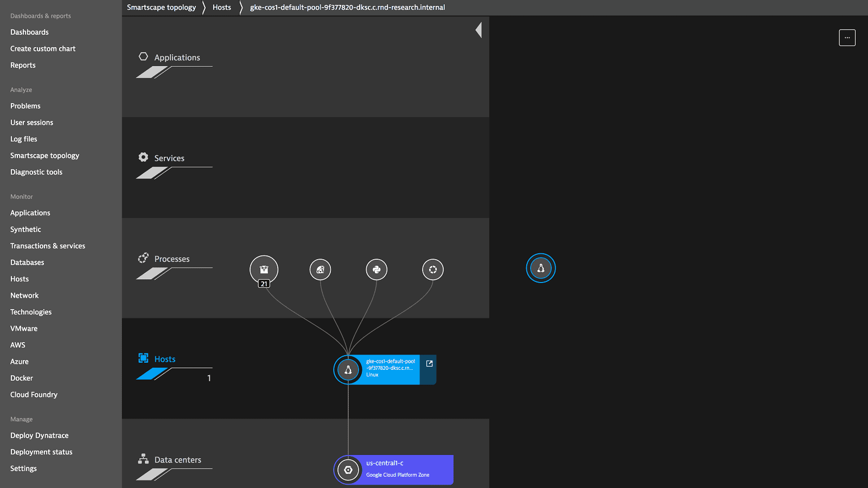Open Technologies in sidebar
This screenshot has width=868, height=488.
pyautogui.click(x=31, y=312)
